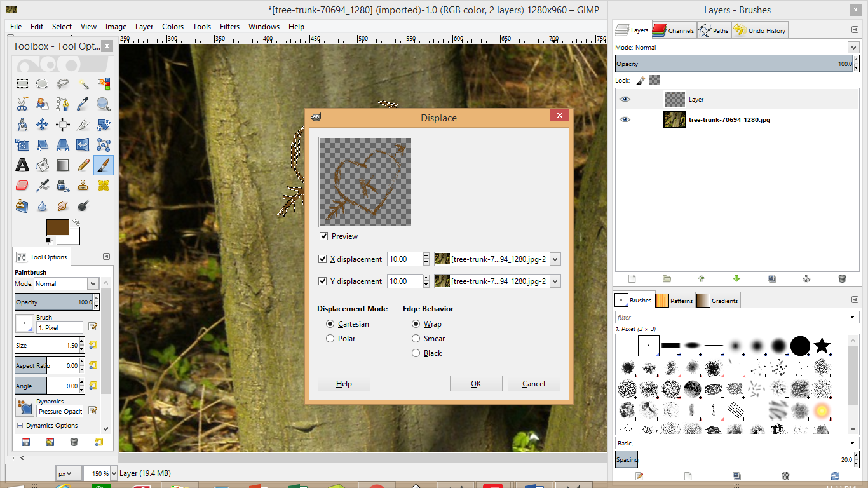Image resolution: width=868 pixels, height=488 pixels.
Task: Disable the Y displacement checkbox
Action: (324, 281)
